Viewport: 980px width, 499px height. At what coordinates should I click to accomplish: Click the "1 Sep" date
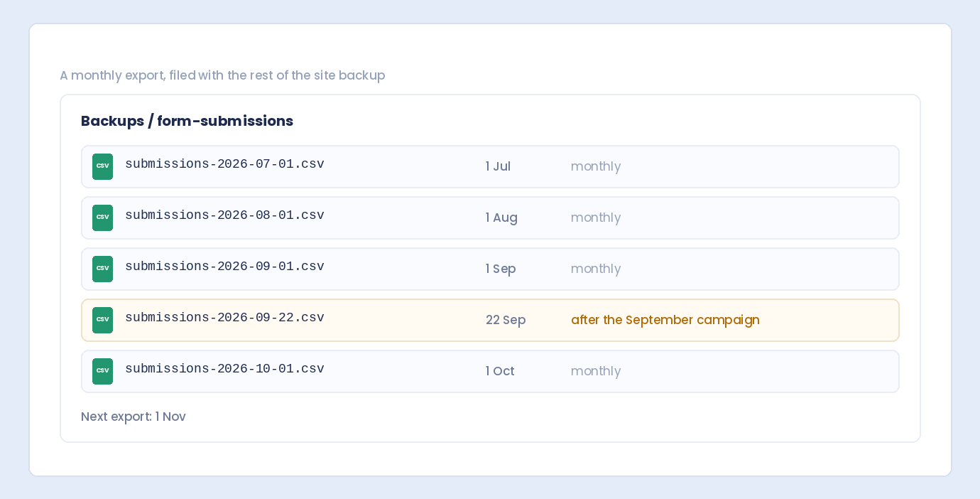click(501, 269)
